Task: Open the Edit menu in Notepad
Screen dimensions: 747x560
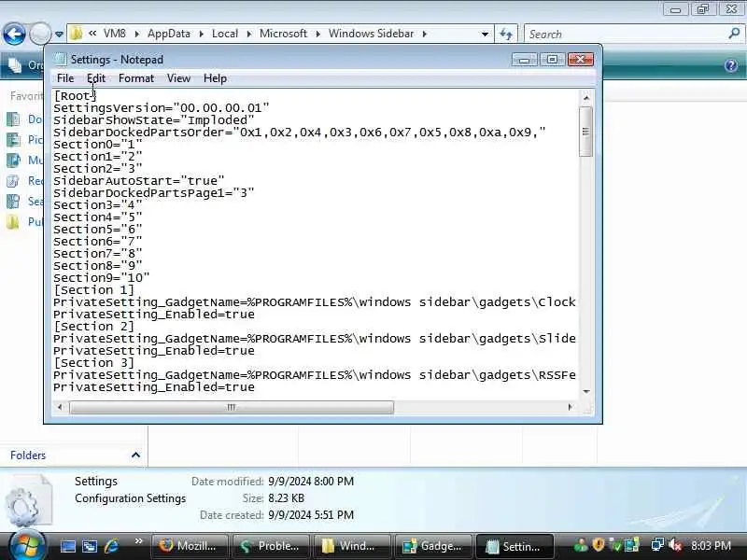Action: 96,78
